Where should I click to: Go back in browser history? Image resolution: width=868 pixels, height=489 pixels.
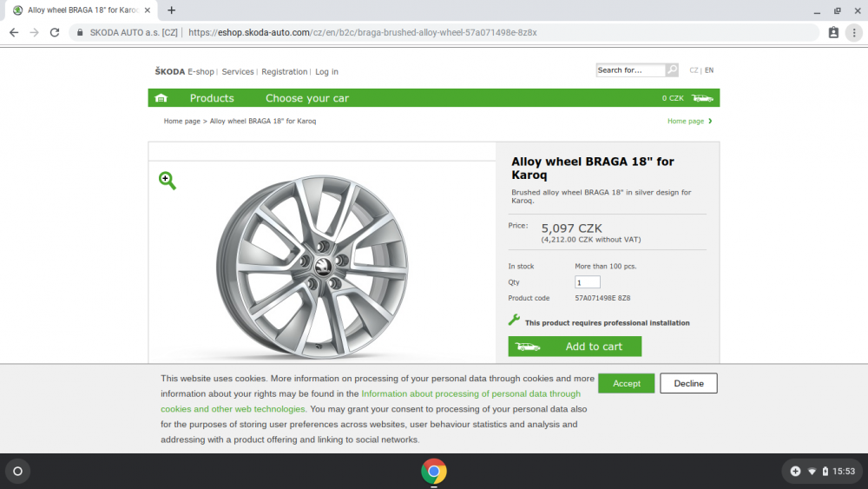tap(14, 33)
